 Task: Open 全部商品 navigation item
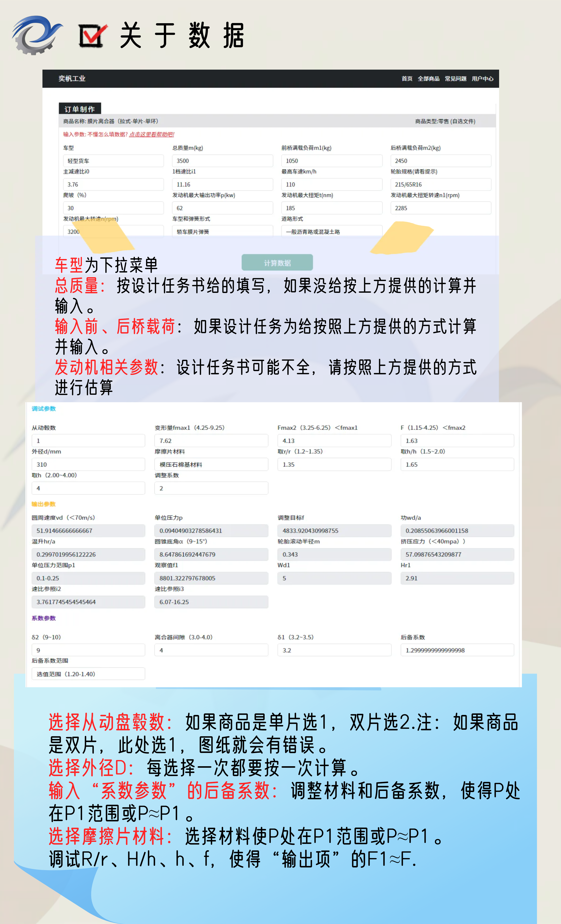pyautogui.click(x=428, y=79)
